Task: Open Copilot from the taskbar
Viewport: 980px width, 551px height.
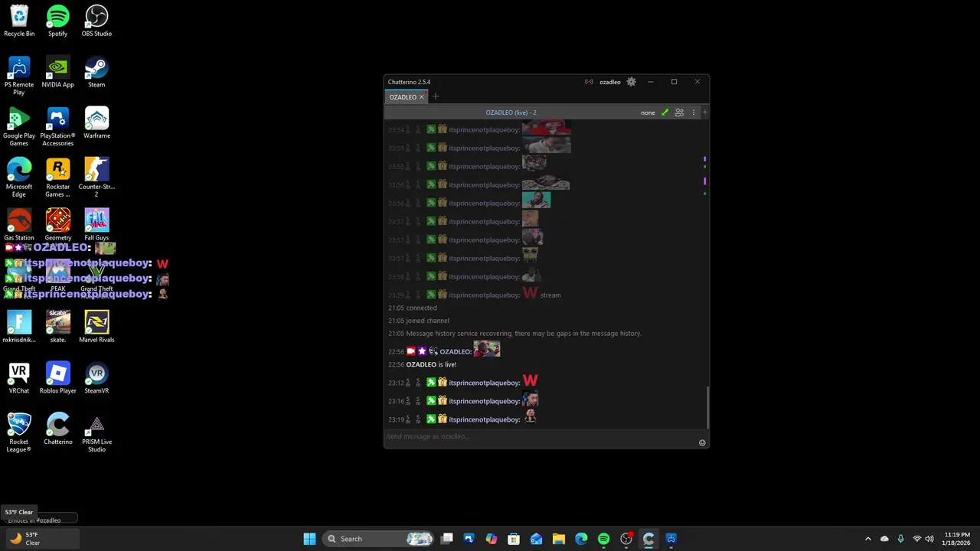Action: [492, 539]
